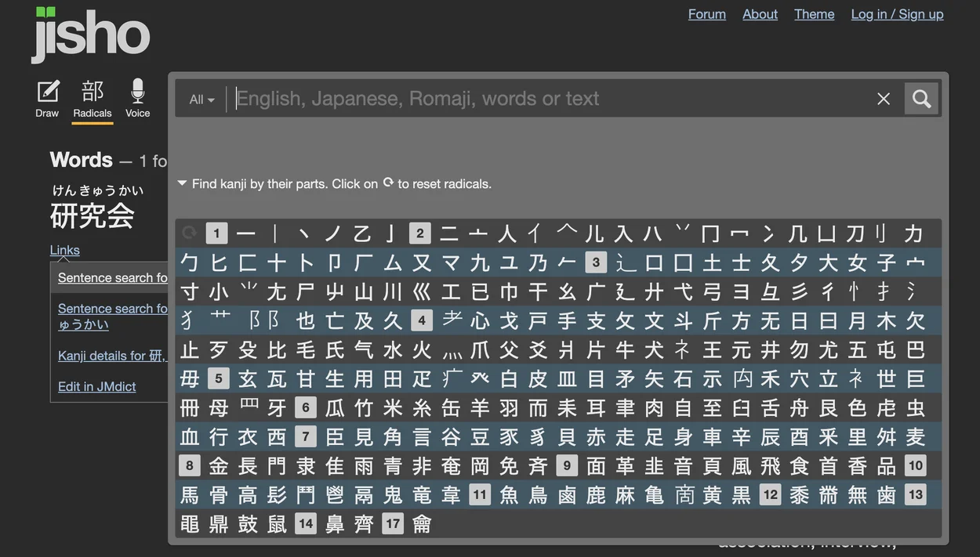The height and width of the screenshot is (557, 980).
Task: Select radical 月 (moon)
Action: click(857, 320)
